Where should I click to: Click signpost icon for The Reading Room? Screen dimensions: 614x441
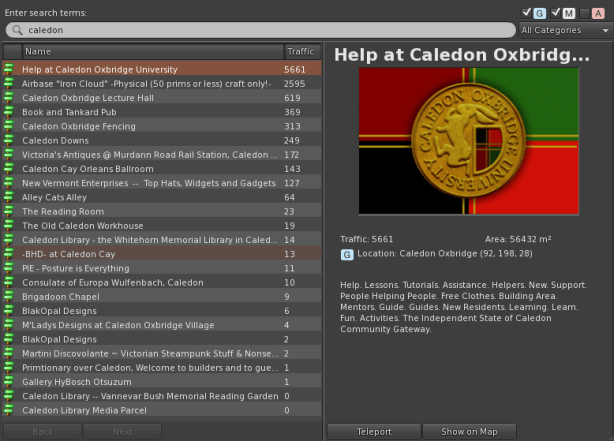click(9, 211)
